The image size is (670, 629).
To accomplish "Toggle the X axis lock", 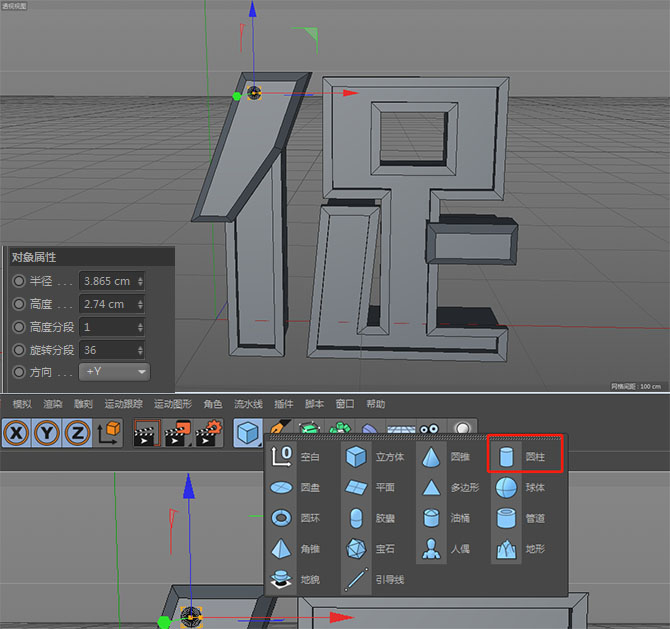I will (16, 433).
